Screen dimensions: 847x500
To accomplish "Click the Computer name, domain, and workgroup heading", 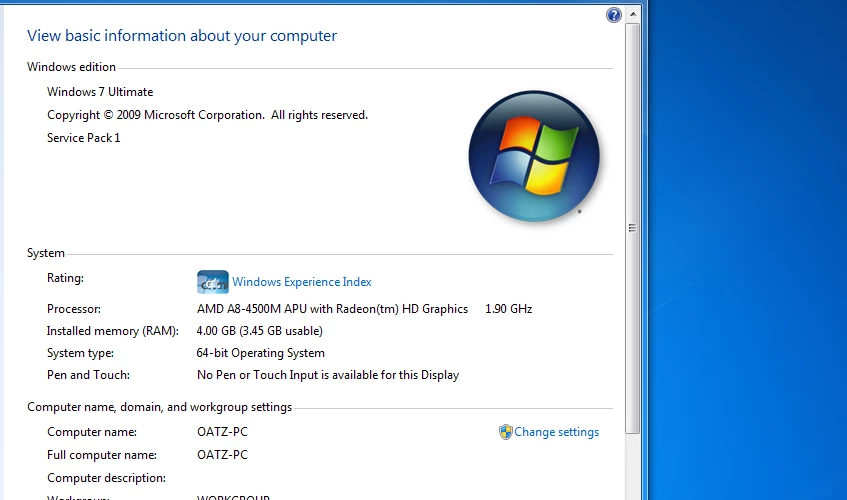I will pyautogui.click(x=159, y=407).
